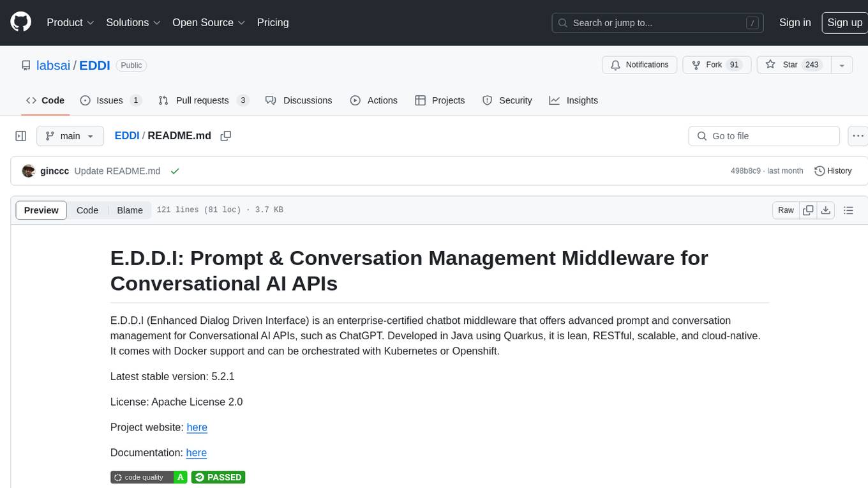Open the Projects tab
Viewport: 868px width, 488px height.
440,100
